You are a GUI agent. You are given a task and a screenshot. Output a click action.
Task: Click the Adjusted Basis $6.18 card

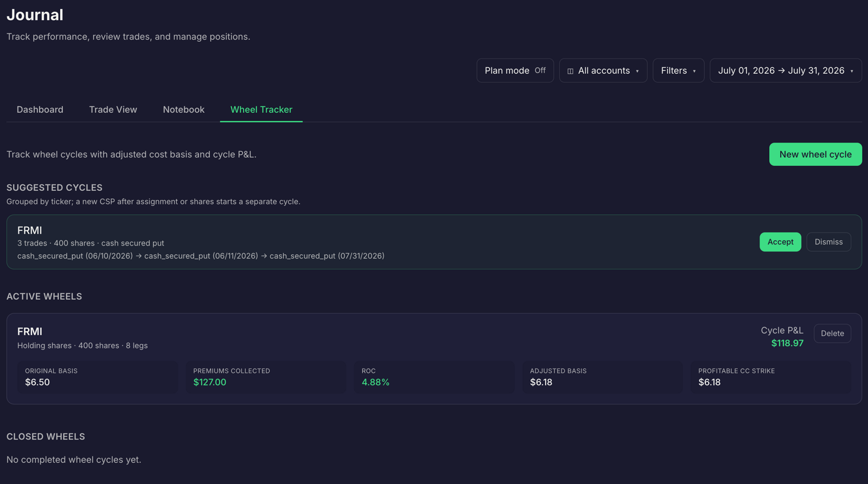coord(603,377)
